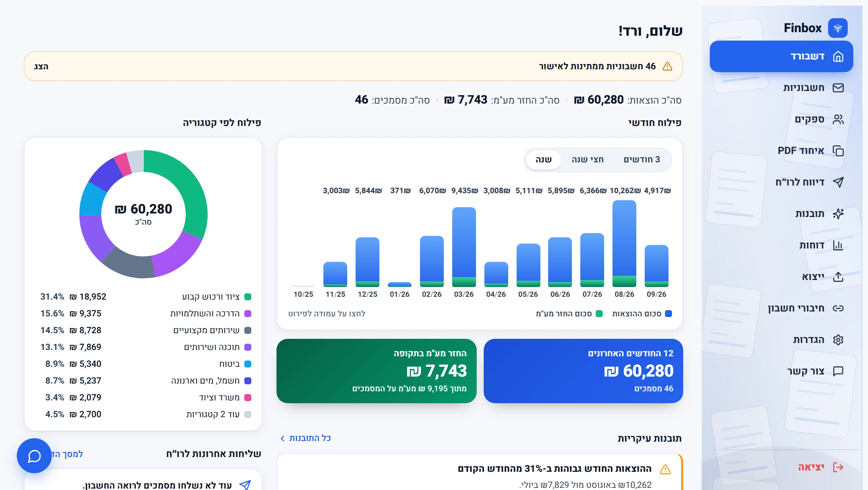The height and width of the screenshot is (490, 868).
Task: Open the חשבוניות menu item
Action: click(781, 88)
